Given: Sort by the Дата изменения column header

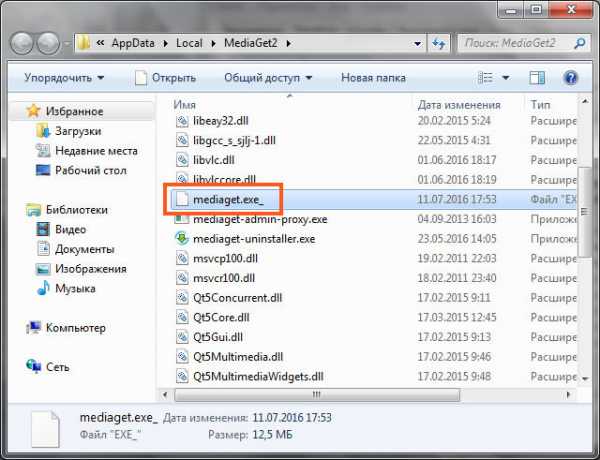Looking at the screenshot, I should (459, 104).
